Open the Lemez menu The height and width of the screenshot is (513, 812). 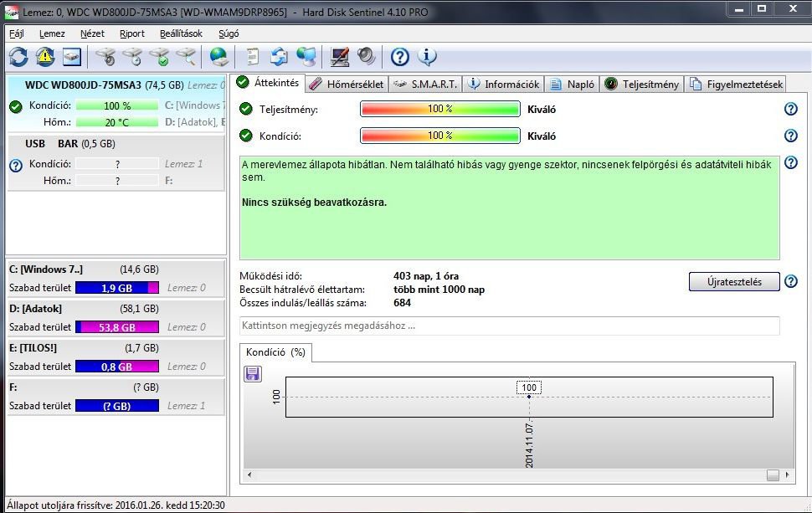pos(52,33)
